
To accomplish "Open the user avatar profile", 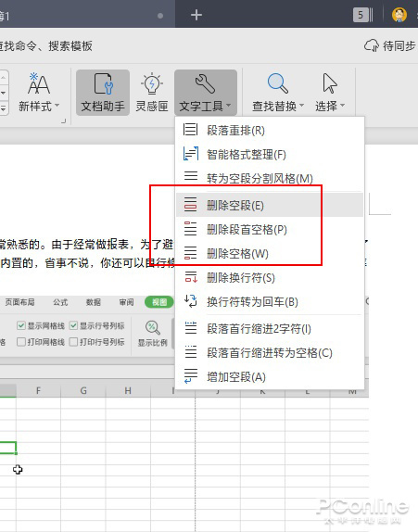I will pyautogui.click(x=399, y=15).
